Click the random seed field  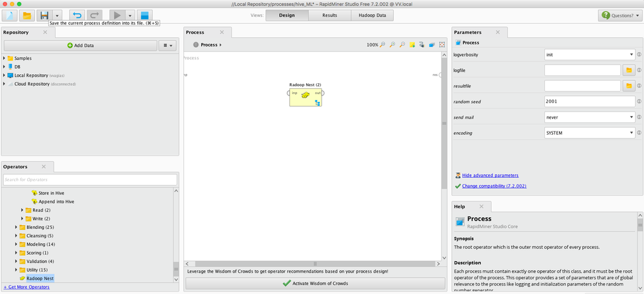tap(590, 101)
